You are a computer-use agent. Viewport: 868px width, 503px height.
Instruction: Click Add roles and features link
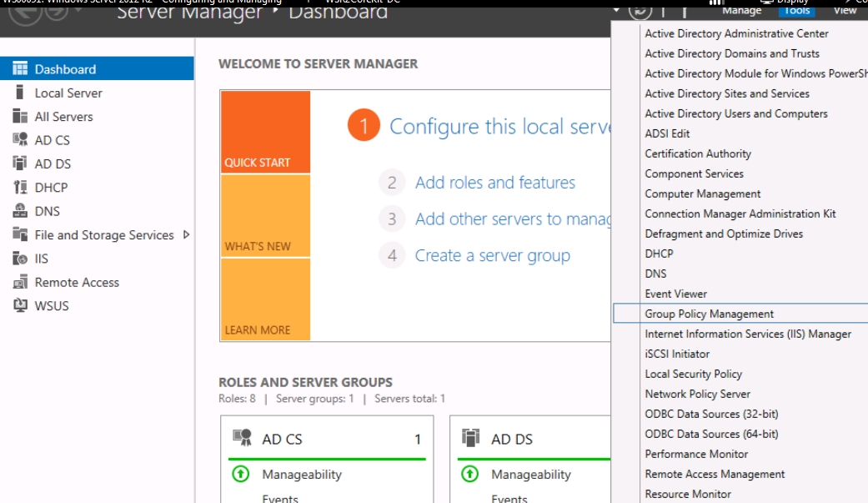tap(495, 182)
